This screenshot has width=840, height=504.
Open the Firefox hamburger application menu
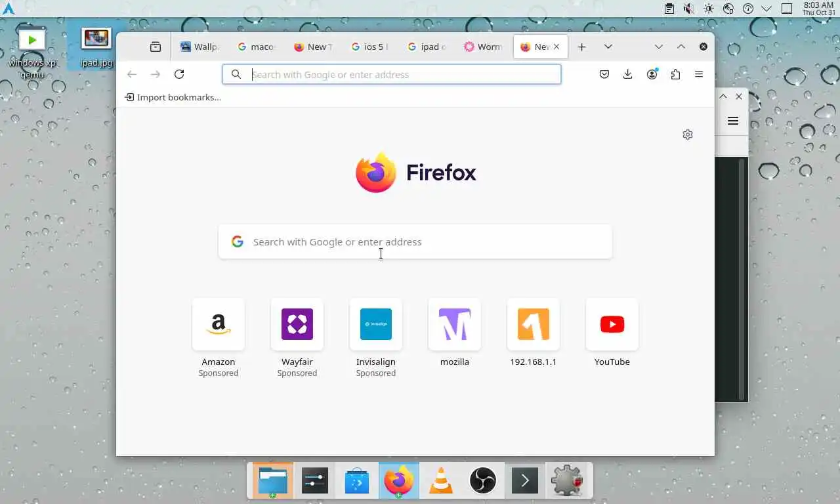(699, 74)
